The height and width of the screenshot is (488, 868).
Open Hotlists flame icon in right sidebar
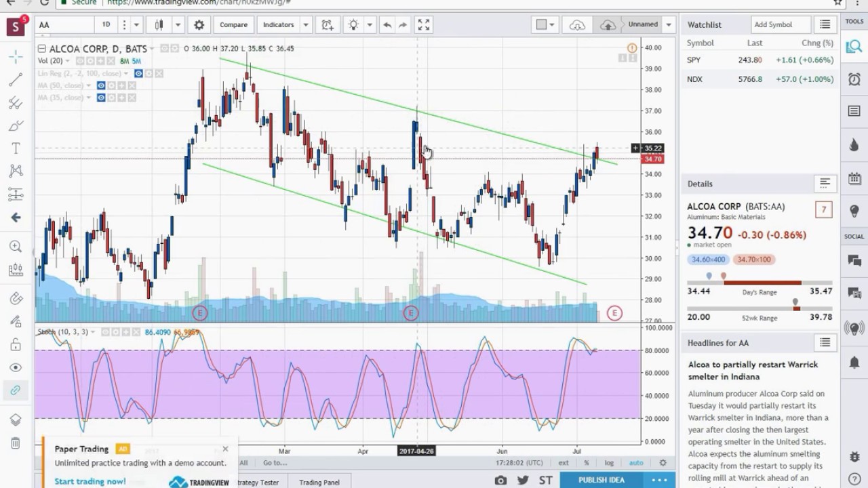tap(854, 145)
